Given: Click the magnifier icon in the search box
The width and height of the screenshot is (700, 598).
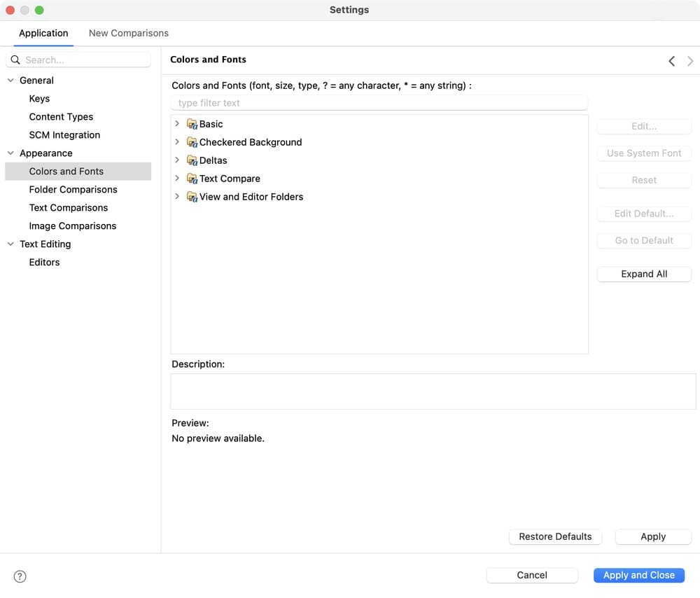Looking at the screenshot, I should coord(15,60).
